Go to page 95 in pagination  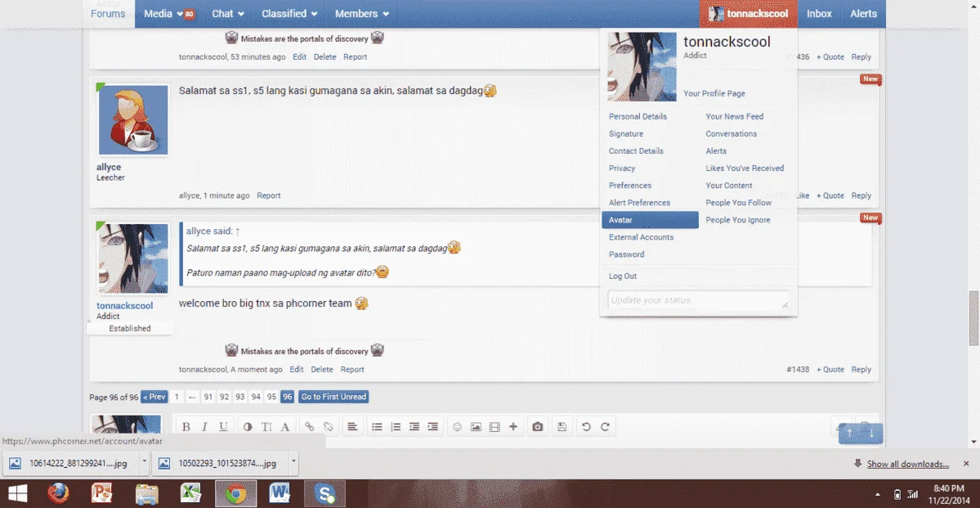[x=271, y=397]
